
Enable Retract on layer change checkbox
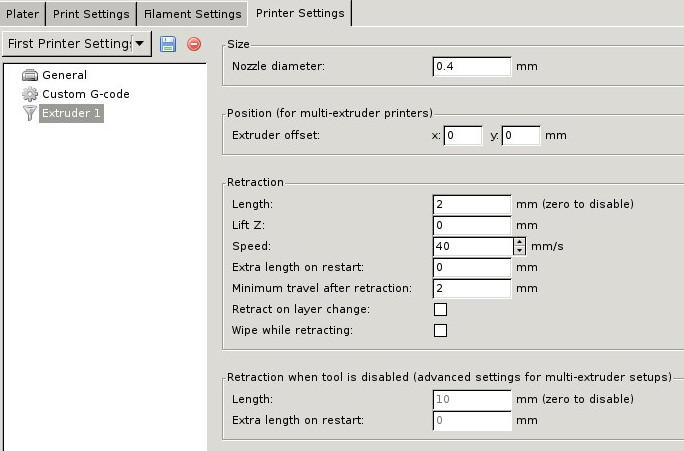click(440, 309)
